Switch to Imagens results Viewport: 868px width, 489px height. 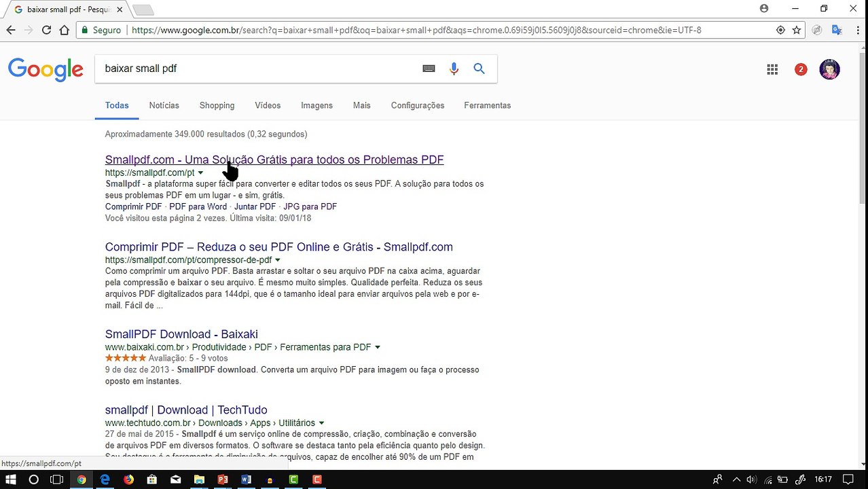tap(317, 105)
